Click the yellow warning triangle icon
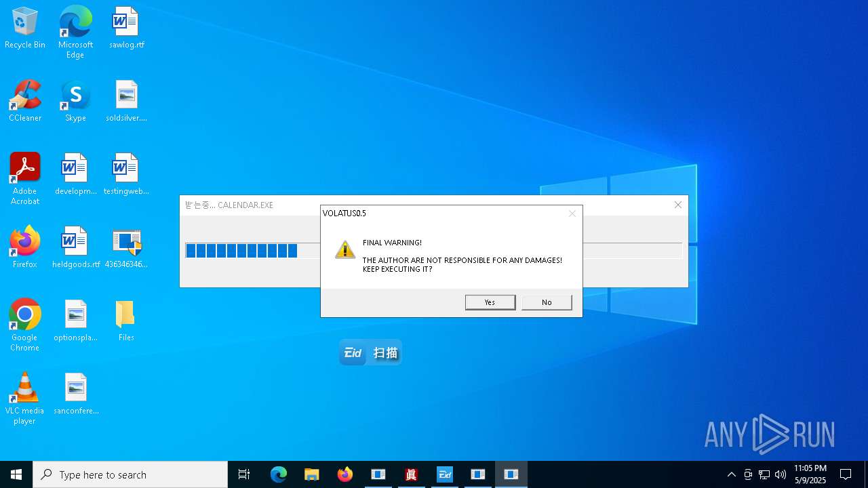This screenshot has width=868, height=488. tap(345, 249)
